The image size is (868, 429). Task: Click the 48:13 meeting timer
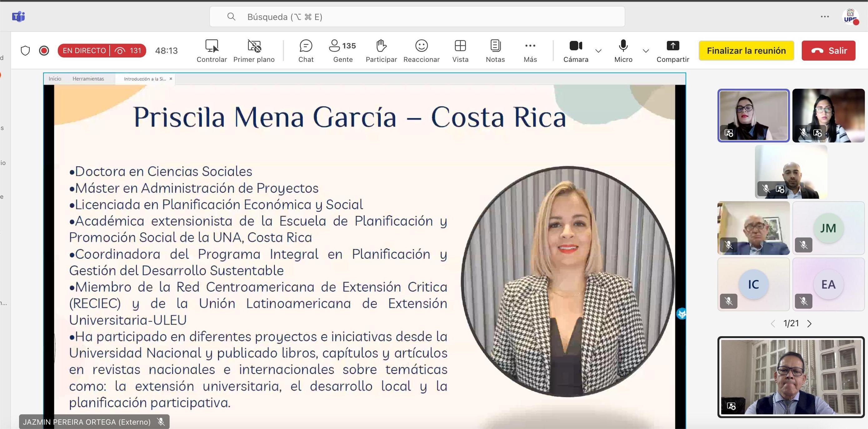coord(166,51)
